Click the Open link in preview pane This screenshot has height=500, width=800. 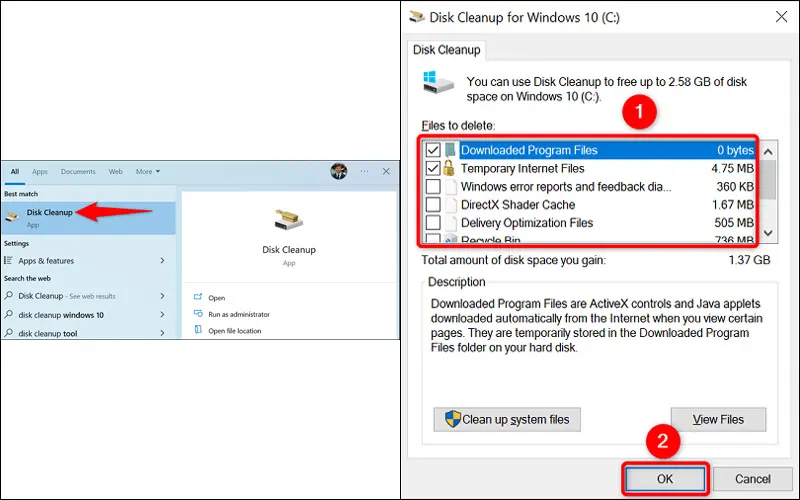pyautogui.click(x=216, y=298)
